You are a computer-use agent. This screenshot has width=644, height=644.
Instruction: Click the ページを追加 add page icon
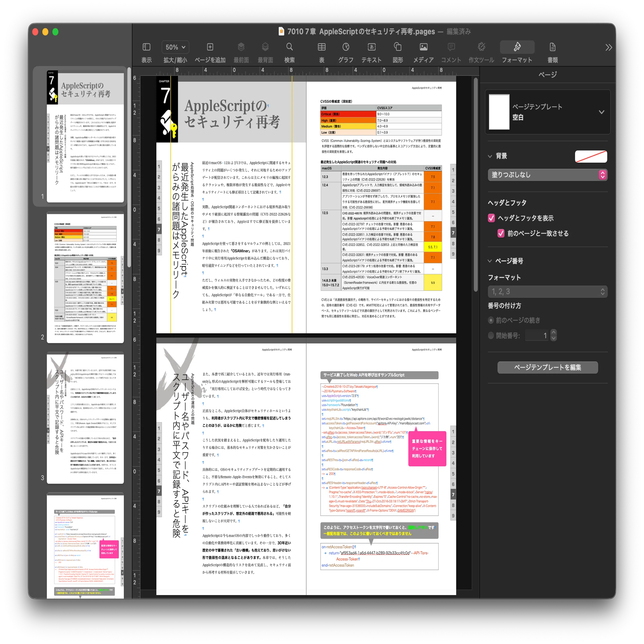point(210,47)
